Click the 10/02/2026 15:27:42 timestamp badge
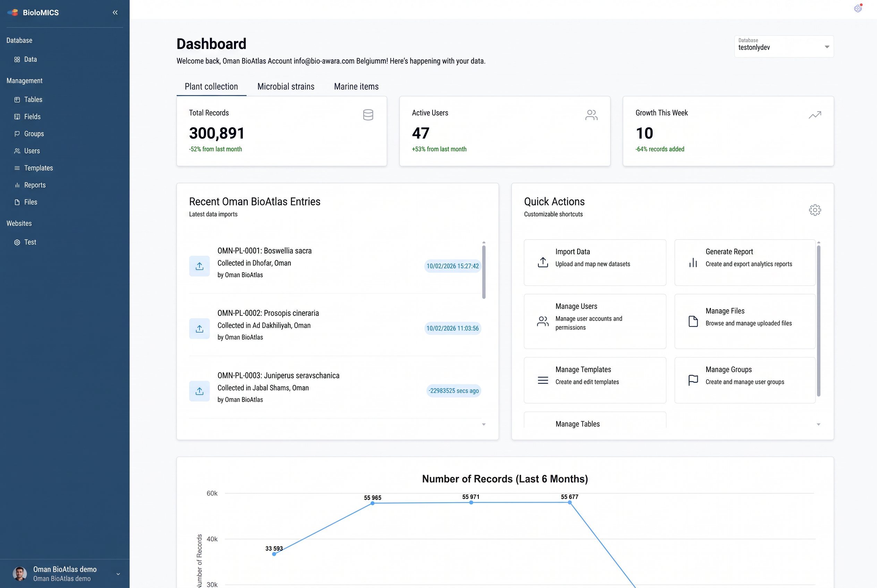 pos(453,266)
